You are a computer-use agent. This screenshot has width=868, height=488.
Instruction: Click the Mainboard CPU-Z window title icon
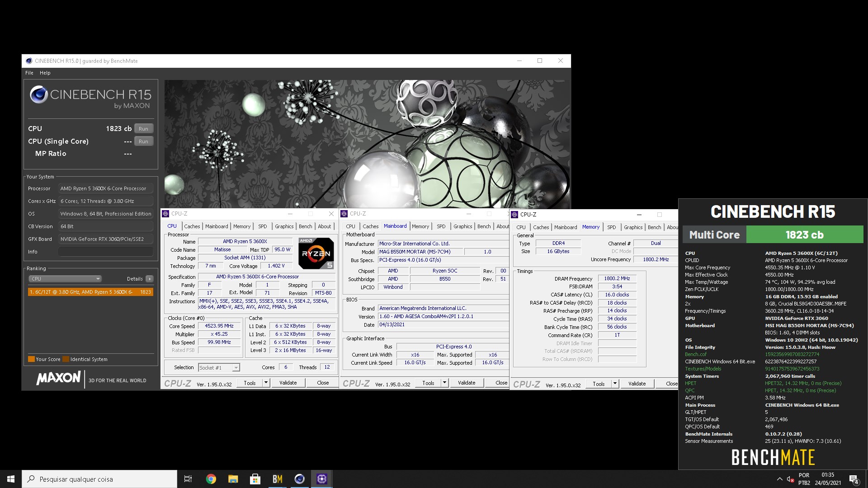[x=344, y=214]
